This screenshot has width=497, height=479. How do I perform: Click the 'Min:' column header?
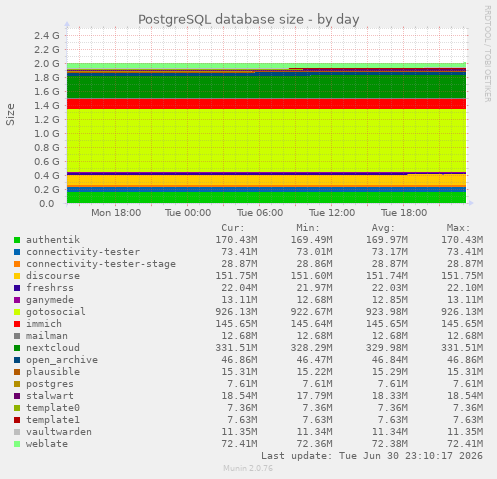[x=308, y=228]
